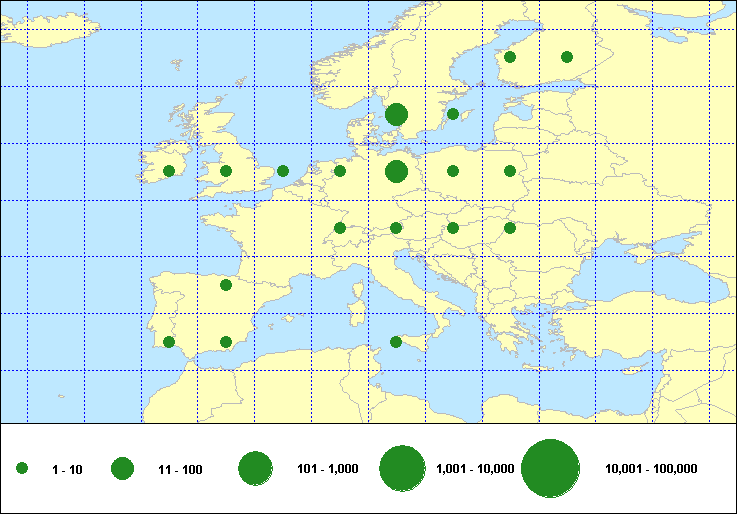The height and width of the screenshot is (514, 737).
Task: Select the southernmost green dot in Spain
Action: pos(226,342)
